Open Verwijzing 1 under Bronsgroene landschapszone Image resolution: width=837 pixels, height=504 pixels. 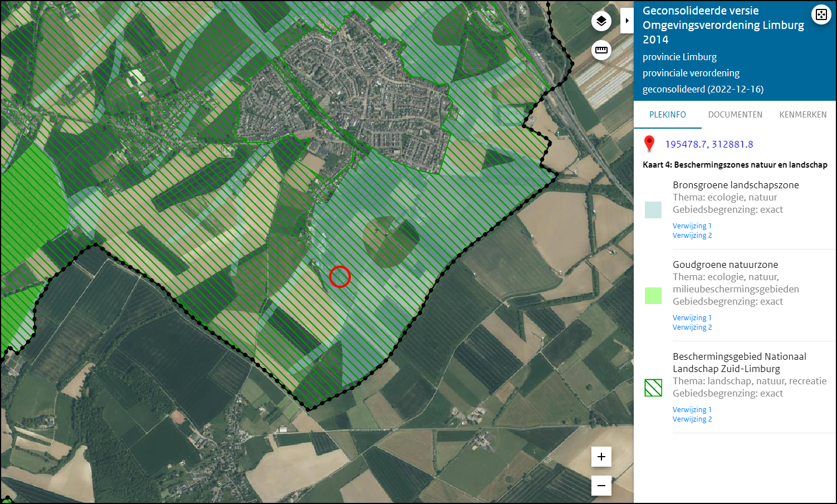[692, 226]
